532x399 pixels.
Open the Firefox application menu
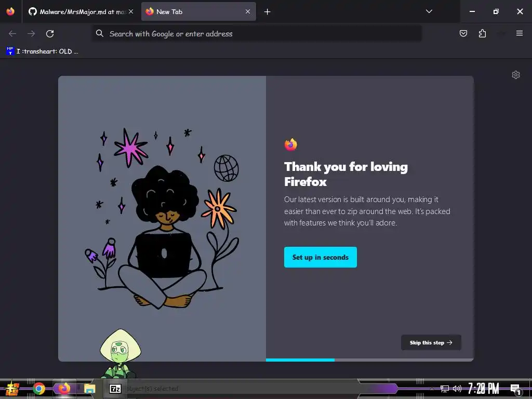click(519, 33)
